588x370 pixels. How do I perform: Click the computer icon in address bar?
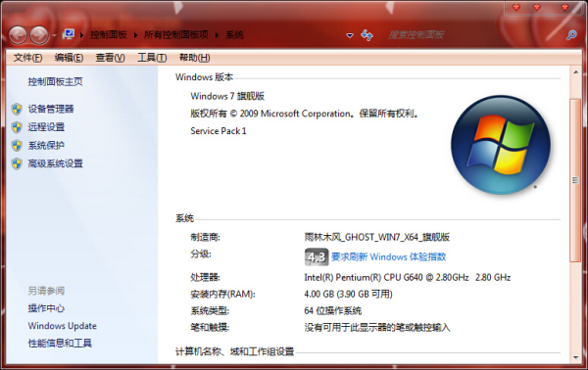point(69,34)
